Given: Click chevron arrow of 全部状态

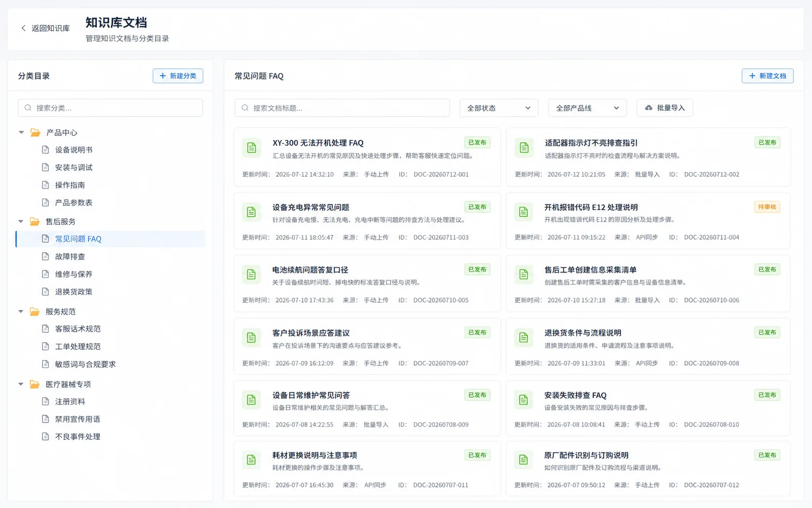Looking at the screenshot, I should click(528, 108).
